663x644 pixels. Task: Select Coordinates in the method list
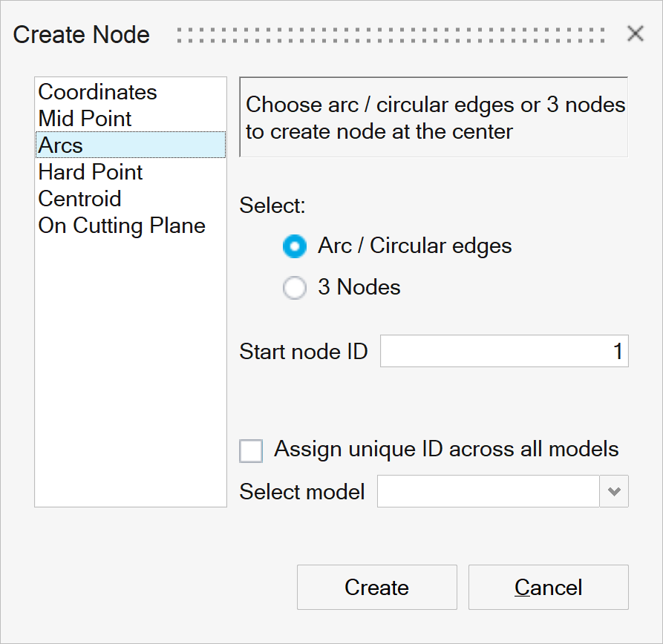[97, 92]
